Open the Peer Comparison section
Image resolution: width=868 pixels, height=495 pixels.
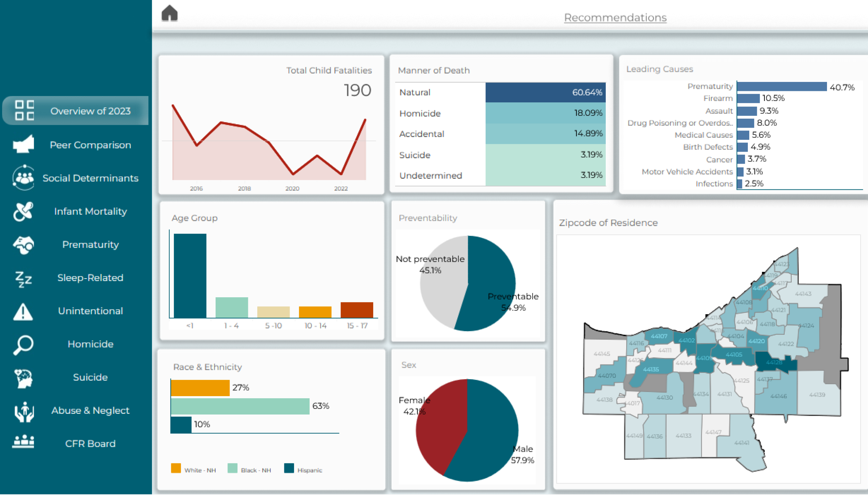90,145
